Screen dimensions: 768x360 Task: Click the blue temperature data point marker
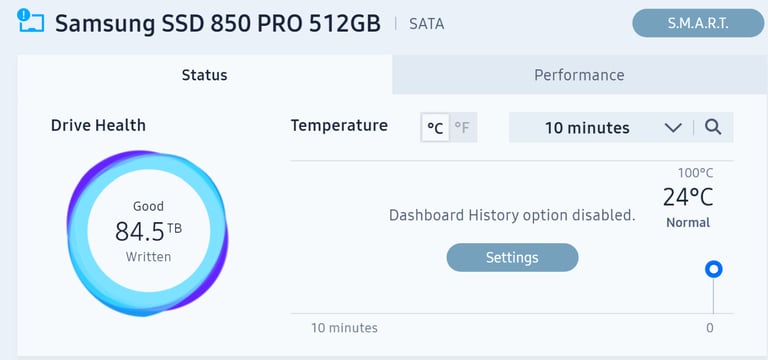713,269
